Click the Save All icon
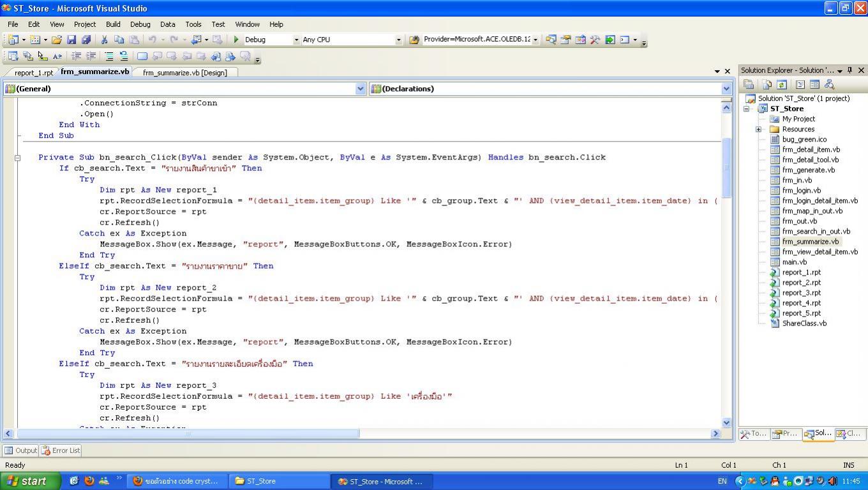Image resolution: width=868 pixels, height=490 pixels. click(x=86, y=40)
